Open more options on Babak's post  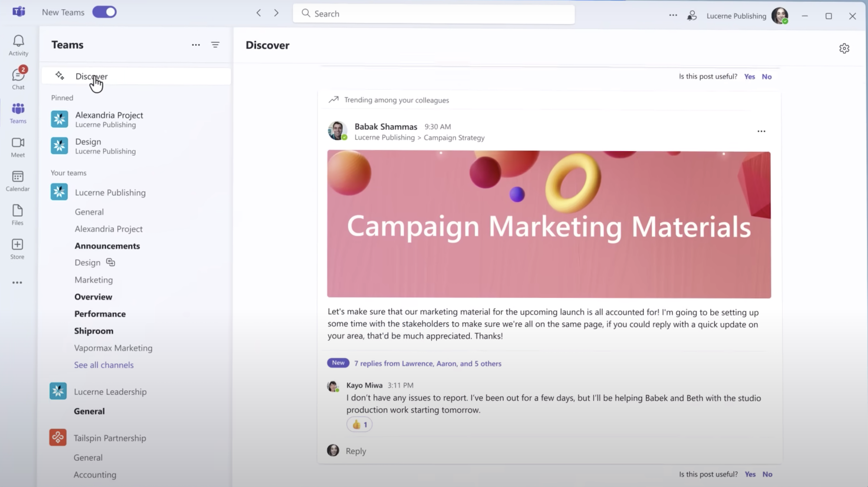761,131
